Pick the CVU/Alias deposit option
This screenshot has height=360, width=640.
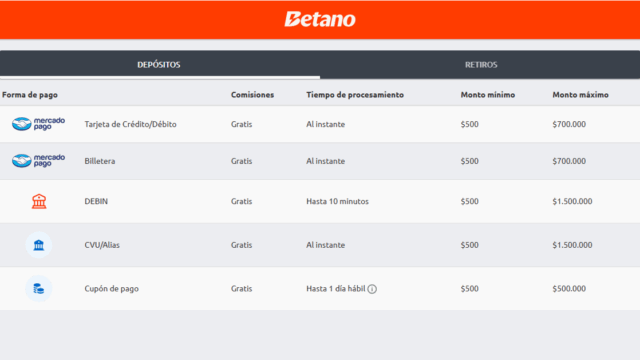(102, 245)
